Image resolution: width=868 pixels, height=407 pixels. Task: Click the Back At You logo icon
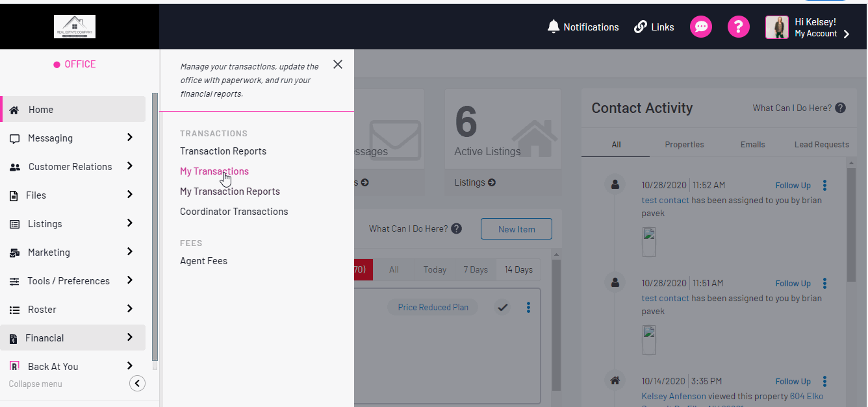click(14, 367)
